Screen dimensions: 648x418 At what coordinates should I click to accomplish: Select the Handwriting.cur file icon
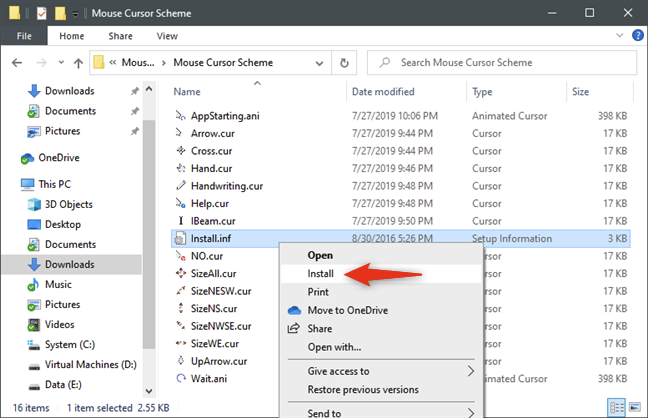(x=181, y=186)
